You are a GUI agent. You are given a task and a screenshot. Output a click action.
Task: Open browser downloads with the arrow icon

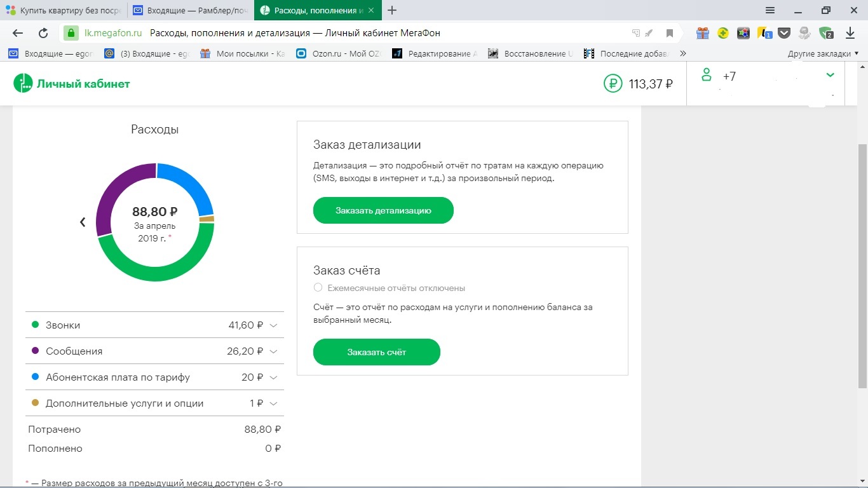(x=850, y=33)
